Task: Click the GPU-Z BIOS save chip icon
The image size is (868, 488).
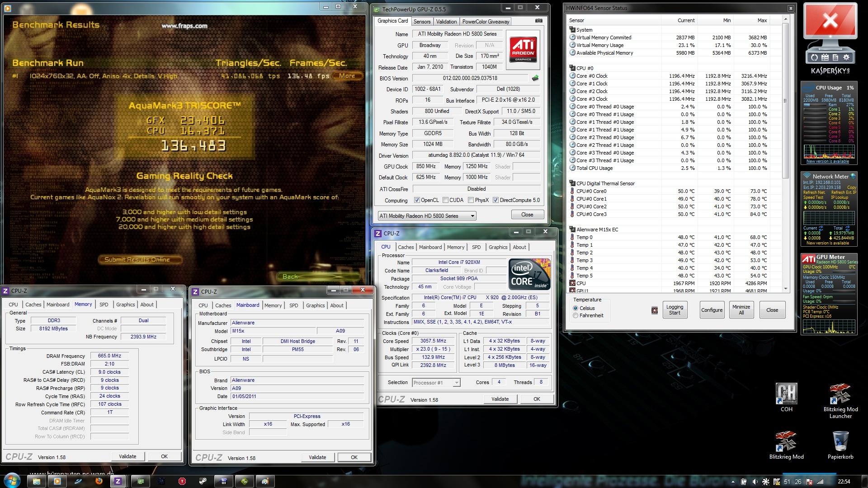Action: (535, 78)
